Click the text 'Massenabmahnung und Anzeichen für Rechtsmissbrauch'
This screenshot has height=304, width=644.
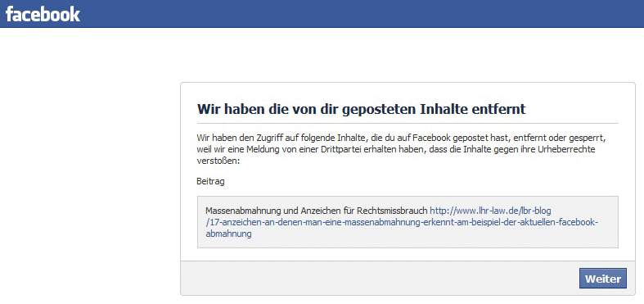(317, 211)
